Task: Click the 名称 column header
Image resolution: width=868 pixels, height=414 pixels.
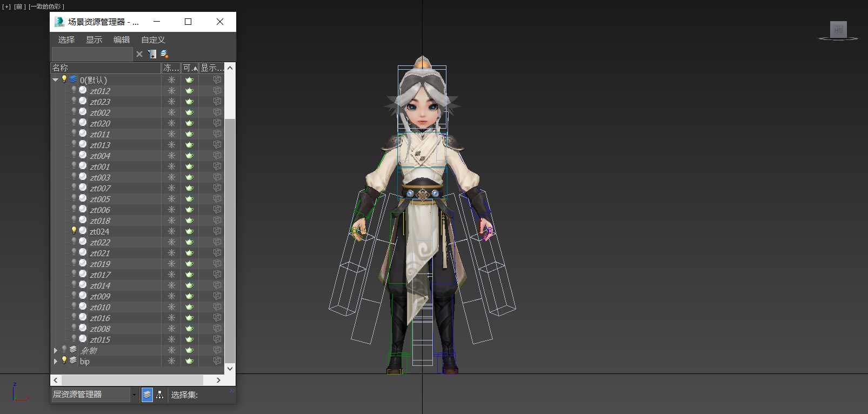Action: pos(105,68)
